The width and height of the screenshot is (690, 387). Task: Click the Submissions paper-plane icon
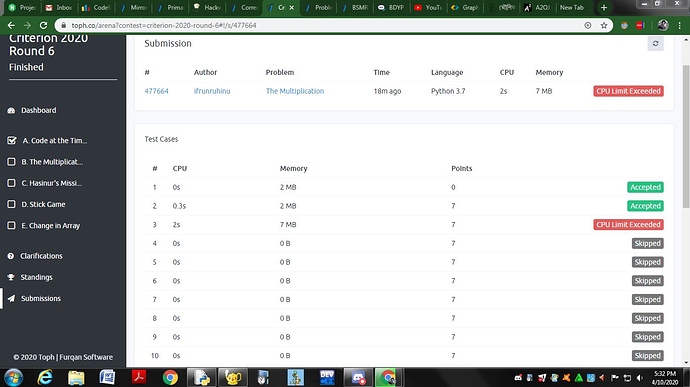(11, 299)
